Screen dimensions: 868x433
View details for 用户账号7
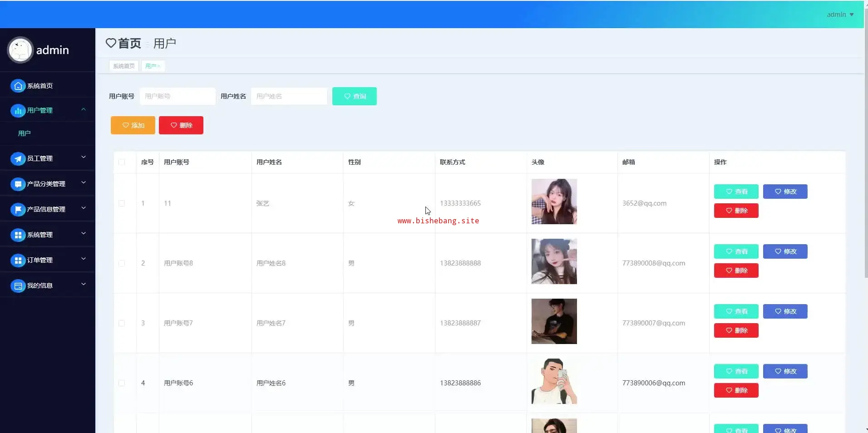[736, 311]
